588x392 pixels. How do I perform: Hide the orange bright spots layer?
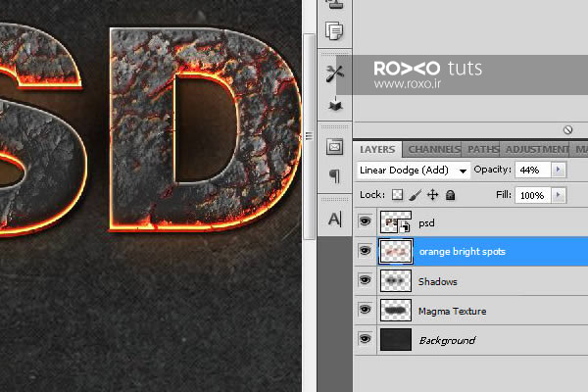[x=365, y=250]
